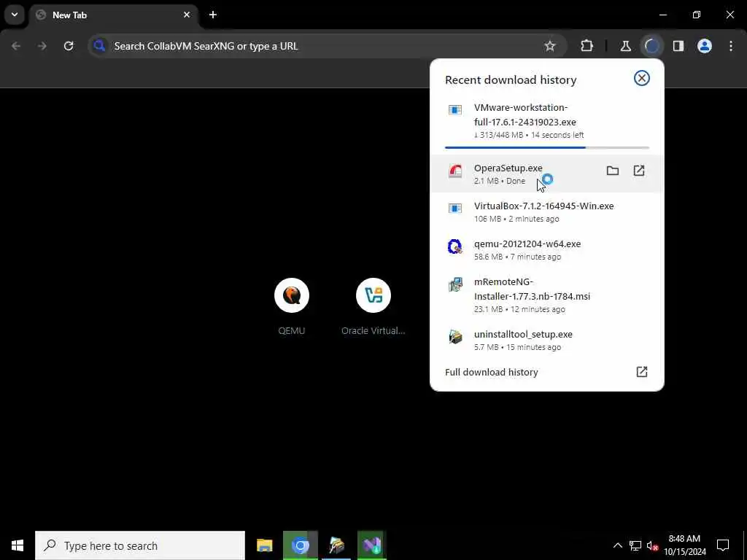Open the Extensions puzzle icon
This screenshot has width=747, height=560.
coord(587,46)
